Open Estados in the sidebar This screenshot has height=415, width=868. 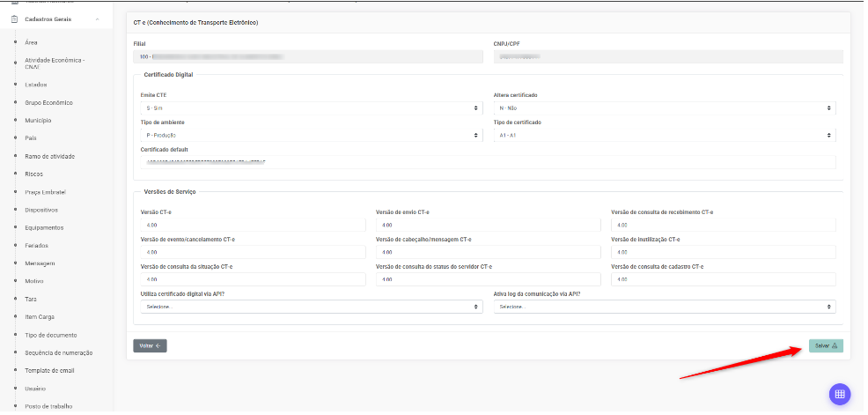pyautogui.click(x=36, y=85)
